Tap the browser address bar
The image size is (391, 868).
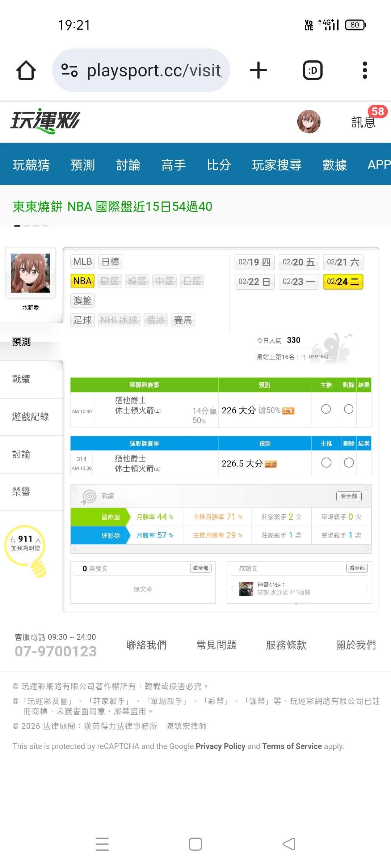[154, 70]
